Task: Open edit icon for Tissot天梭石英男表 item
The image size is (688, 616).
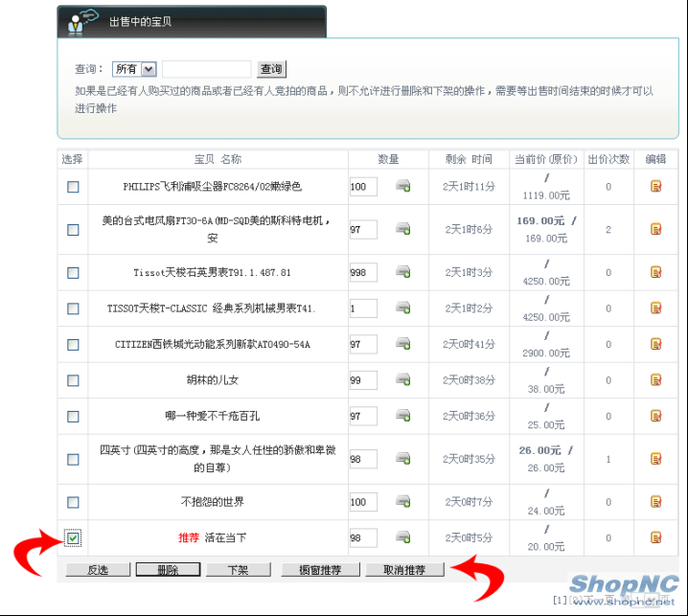Action: tap(655, 272)
